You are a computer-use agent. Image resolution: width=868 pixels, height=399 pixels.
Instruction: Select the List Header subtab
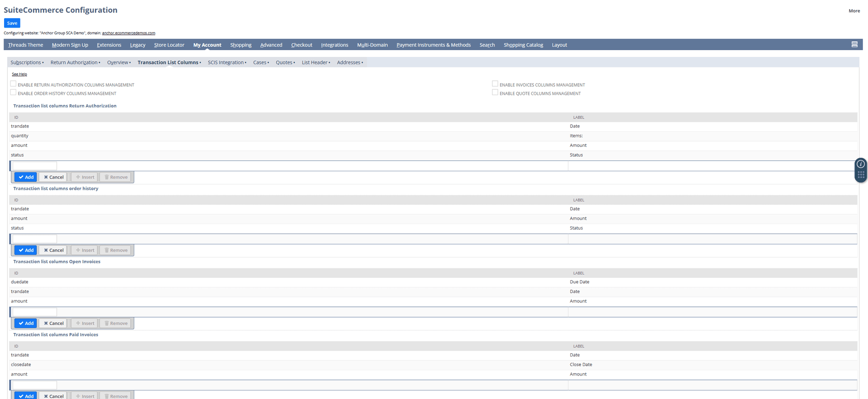coord(316,62)
